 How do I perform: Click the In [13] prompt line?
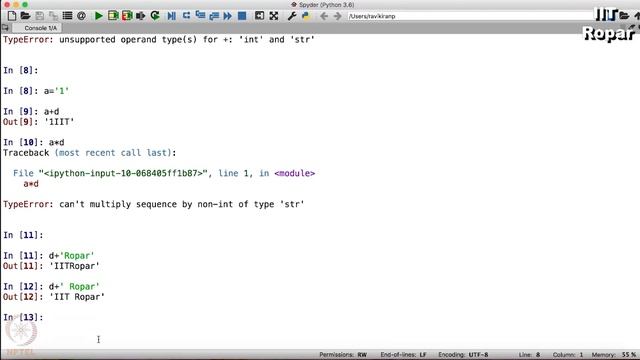[x=23, y=317]
